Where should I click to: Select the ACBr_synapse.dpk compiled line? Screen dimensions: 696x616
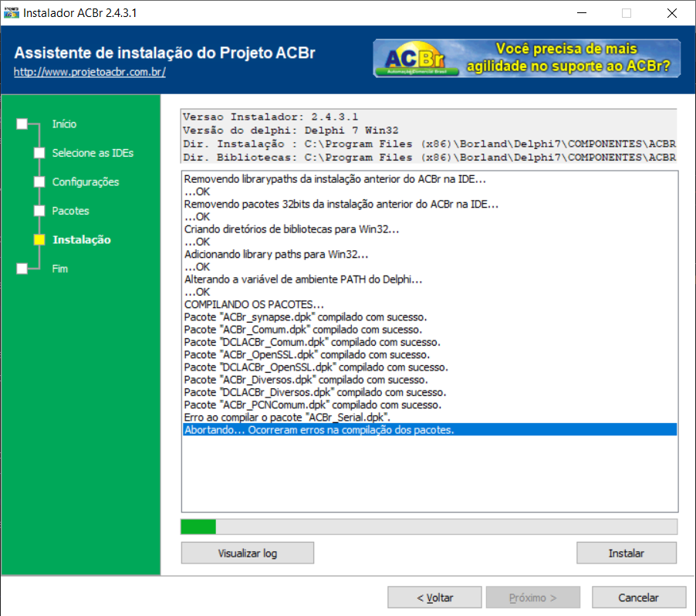coord(430,316)
